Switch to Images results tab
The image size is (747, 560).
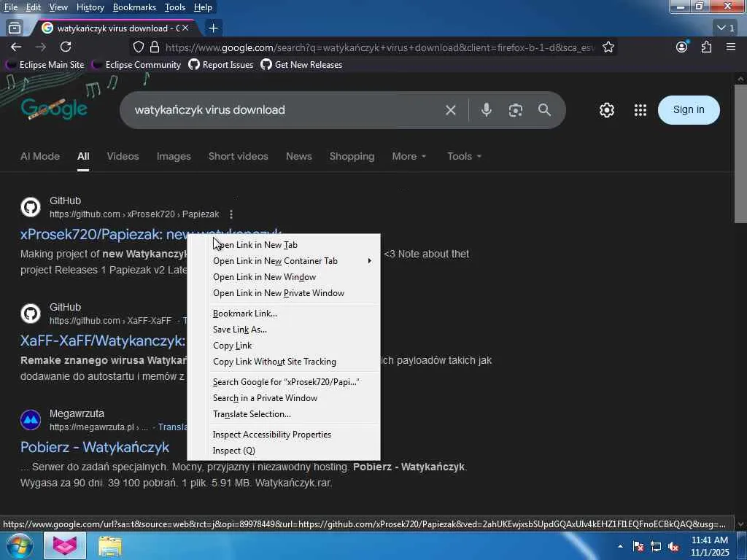click(x=174, y=156)
